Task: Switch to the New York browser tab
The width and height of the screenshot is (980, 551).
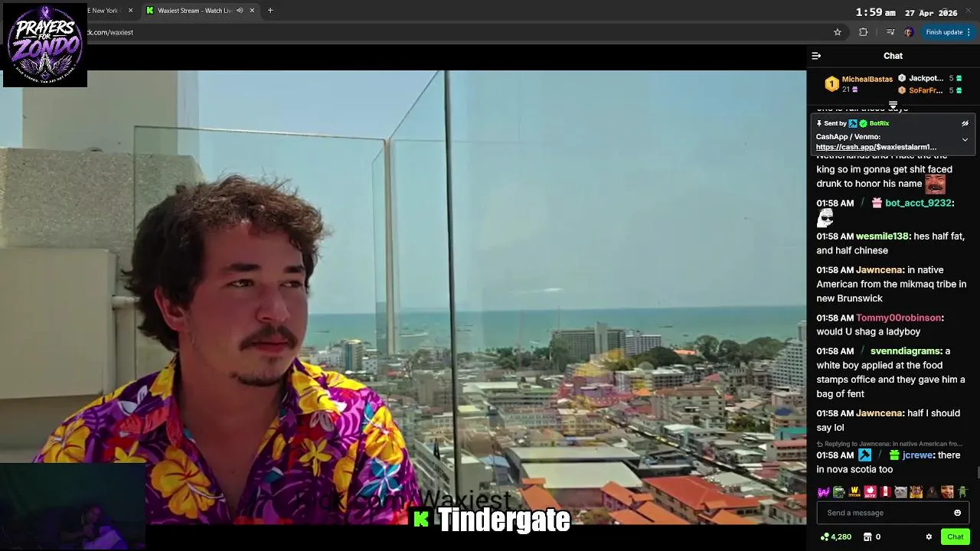Action: click(105, 11)
